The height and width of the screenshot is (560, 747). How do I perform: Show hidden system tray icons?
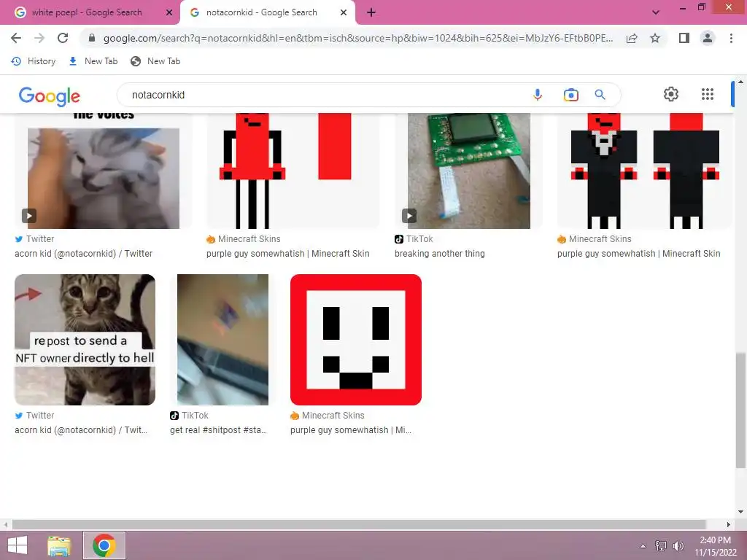[643, 545]
